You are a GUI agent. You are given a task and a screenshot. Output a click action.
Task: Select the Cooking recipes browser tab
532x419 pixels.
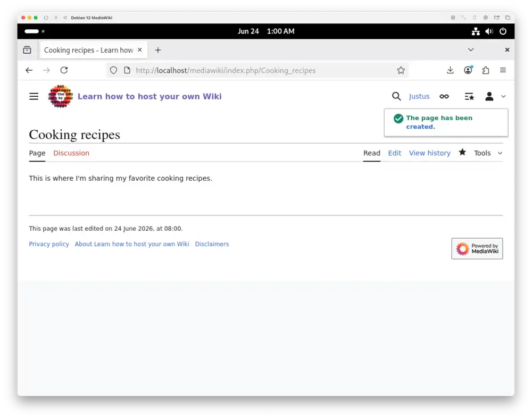pos(94,50)
